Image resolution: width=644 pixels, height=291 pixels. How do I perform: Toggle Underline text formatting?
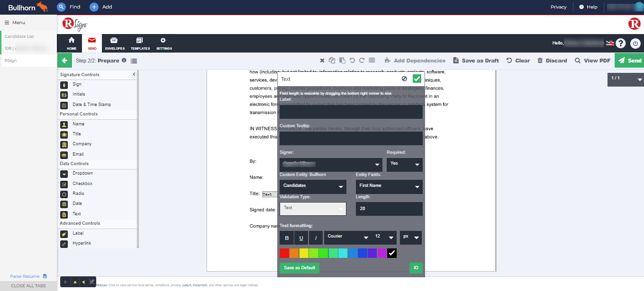point(301,238)
